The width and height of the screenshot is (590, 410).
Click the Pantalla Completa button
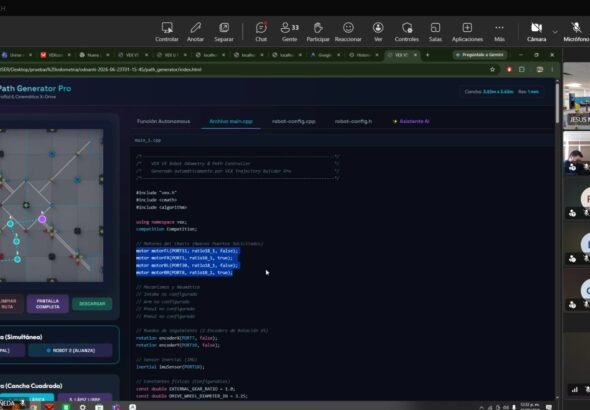[47, 304]
